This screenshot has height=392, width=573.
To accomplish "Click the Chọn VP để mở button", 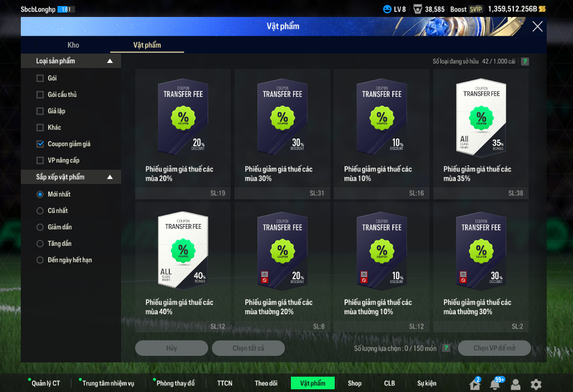I will [x=494, y=348].
